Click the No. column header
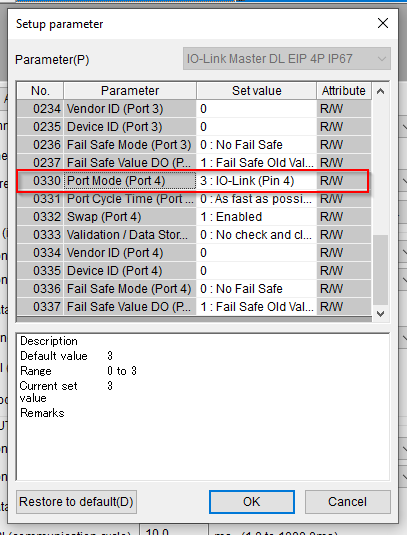The width and height of the screenshot is (407, 535). pos(40,91)
